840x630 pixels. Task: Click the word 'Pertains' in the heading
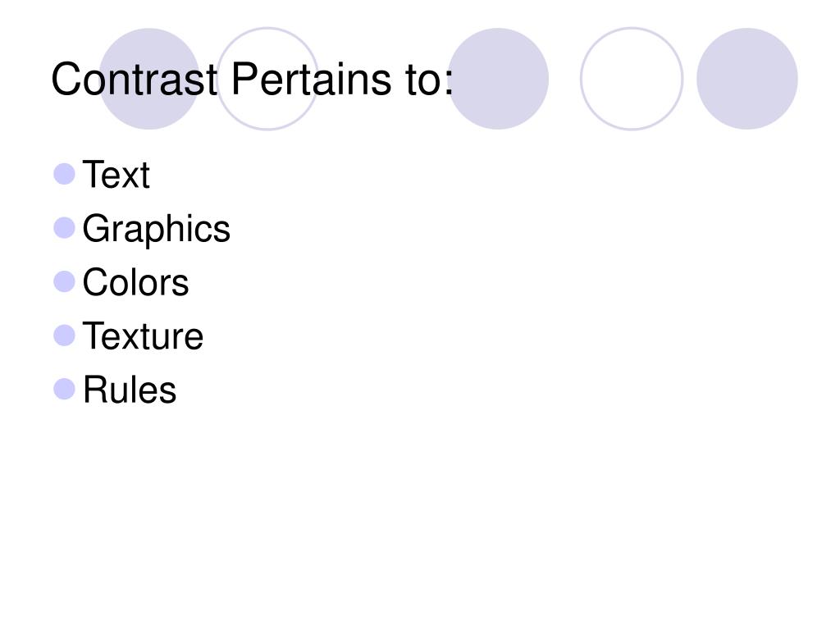pos(311,80)
